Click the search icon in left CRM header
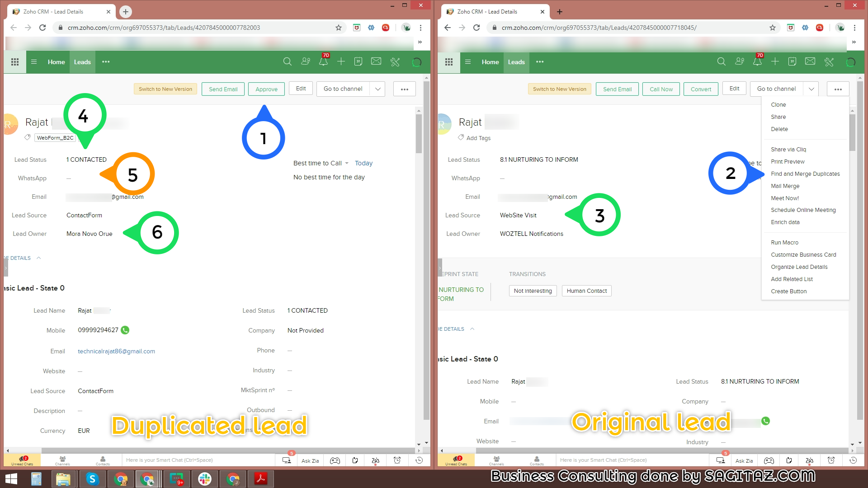 287,61
